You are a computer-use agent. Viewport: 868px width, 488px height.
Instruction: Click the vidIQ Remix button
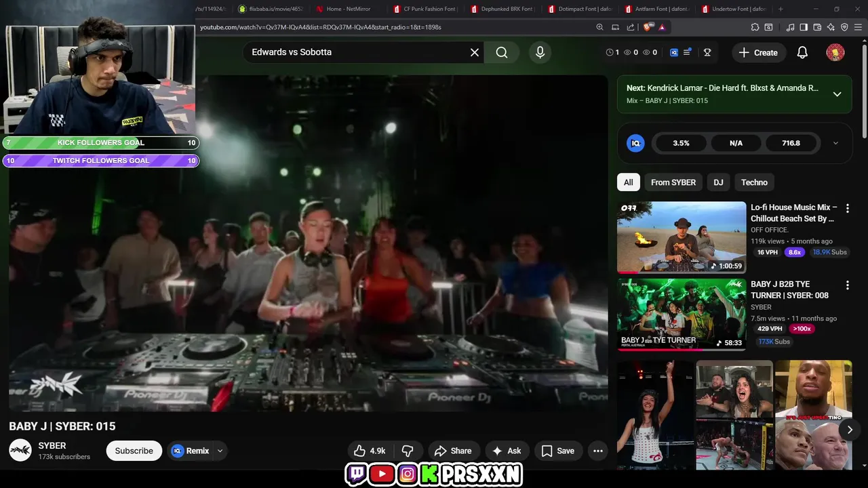pyautogui.click(x=191, y=451)
